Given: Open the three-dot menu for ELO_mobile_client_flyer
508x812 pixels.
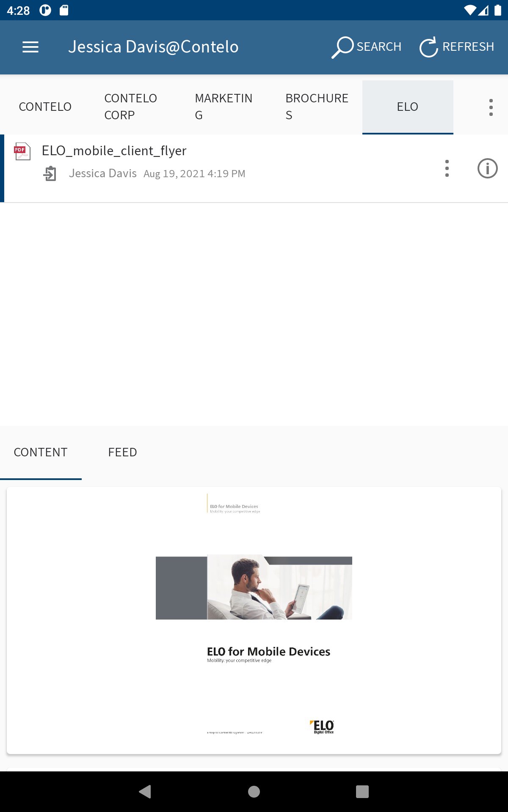Looking at the screenshot, I should click(447, 168).
